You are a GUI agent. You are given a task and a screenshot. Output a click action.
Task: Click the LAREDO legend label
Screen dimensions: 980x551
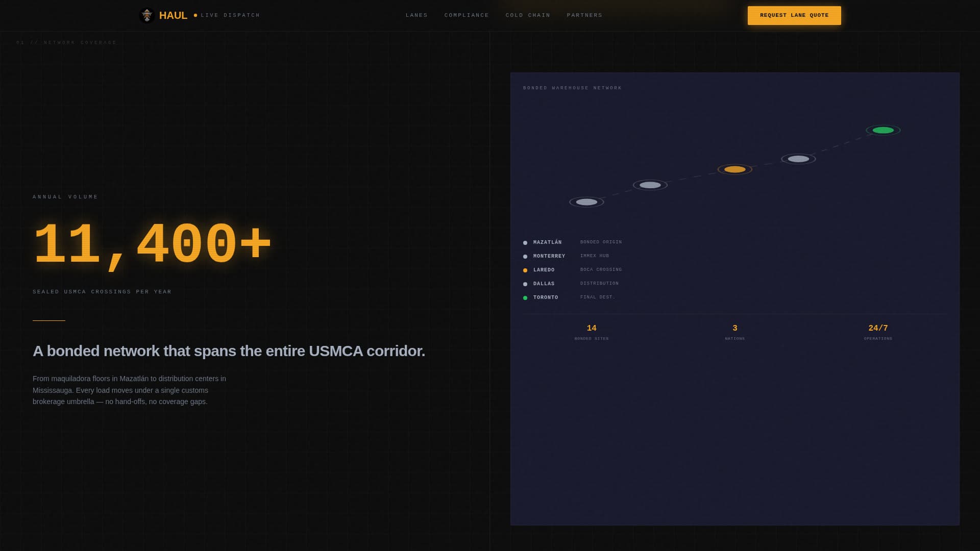[x=544, y=270]
